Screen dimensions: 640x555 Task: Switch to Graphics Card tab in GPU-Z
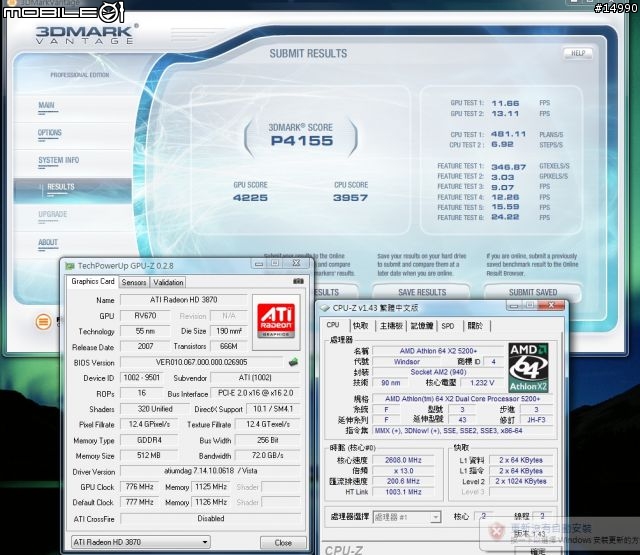93,281
